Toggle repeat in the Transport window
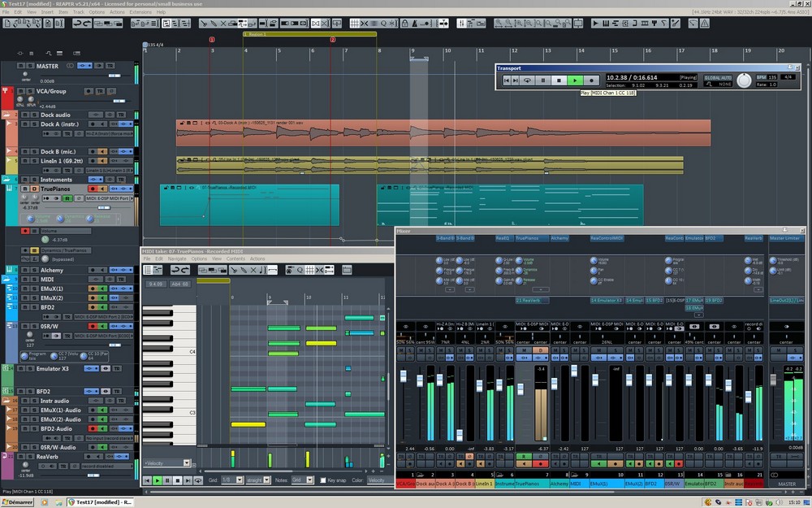Viewport: 812px width, 508px height. click(x=527, y=80)
